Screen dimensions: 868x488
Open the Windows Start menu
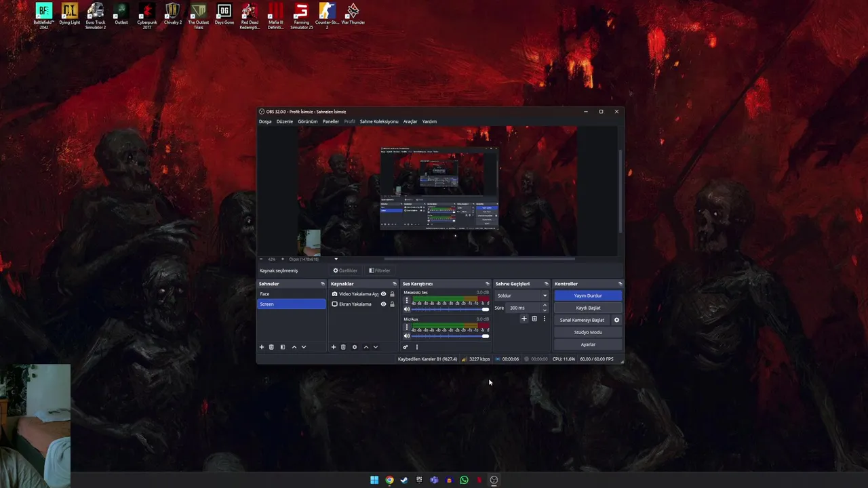point(374,480)
